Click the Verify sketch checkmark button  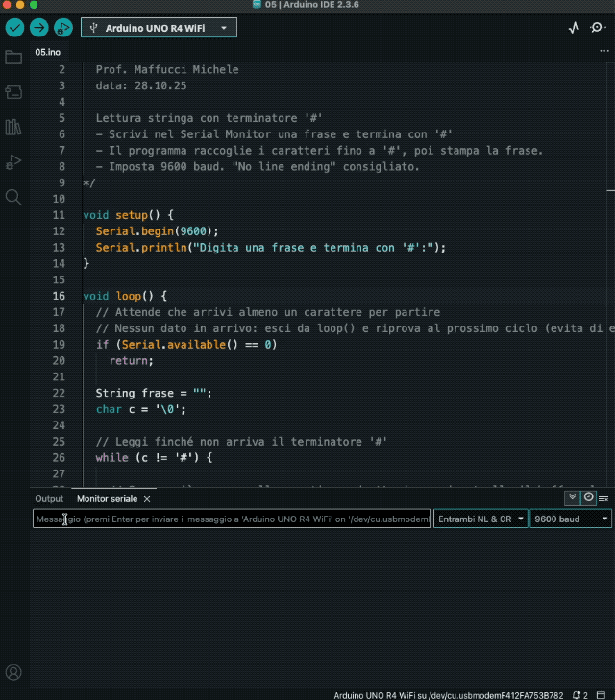(x=14, y=28)
